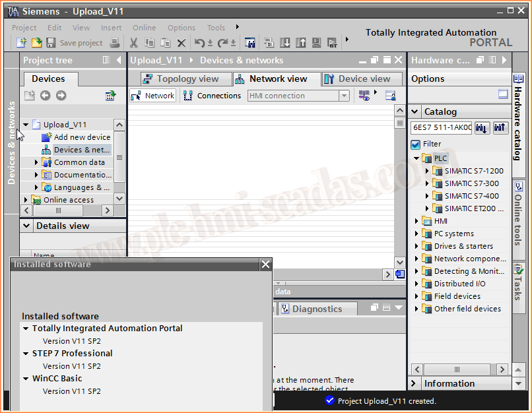The width and height of the screenshot is (532, 413).
Task: Close the Installed software dialog
Action: (x=265, y=265)
